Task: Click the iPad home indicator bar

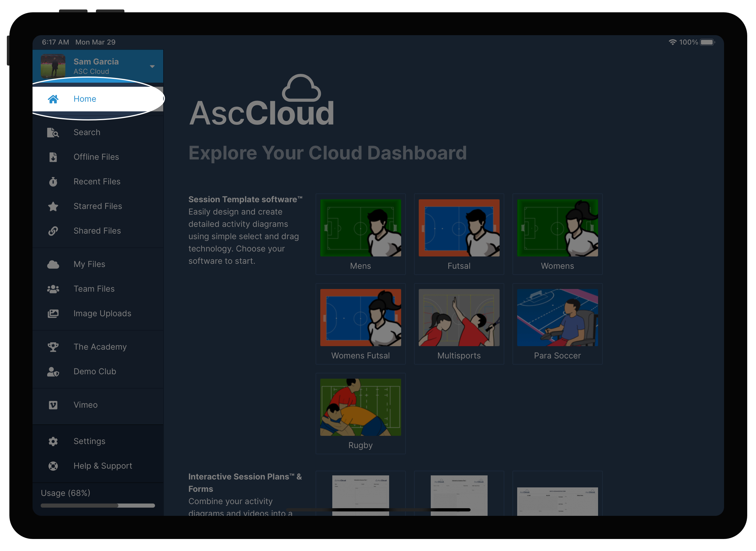Action: pos(378,510)
